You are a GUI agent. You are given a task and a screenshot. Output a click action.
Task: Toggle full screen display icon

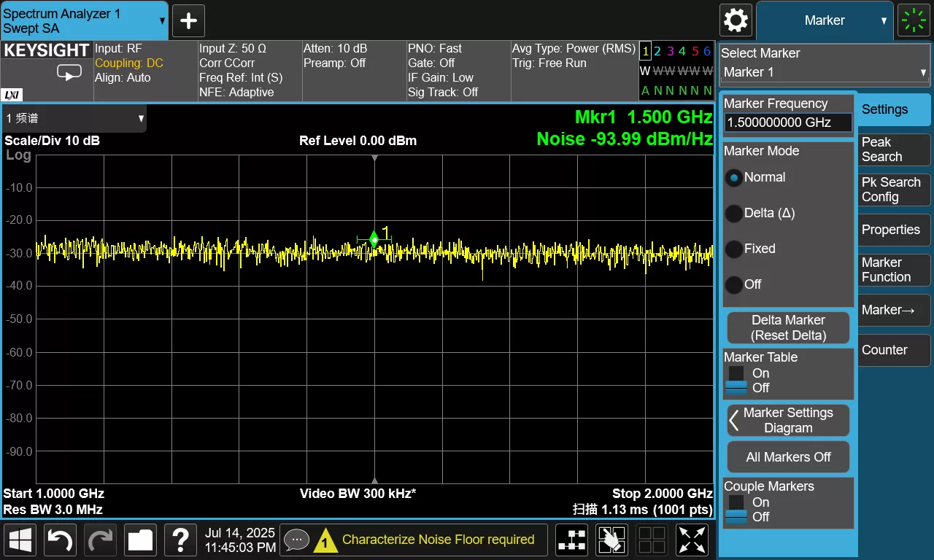(692, 540)
